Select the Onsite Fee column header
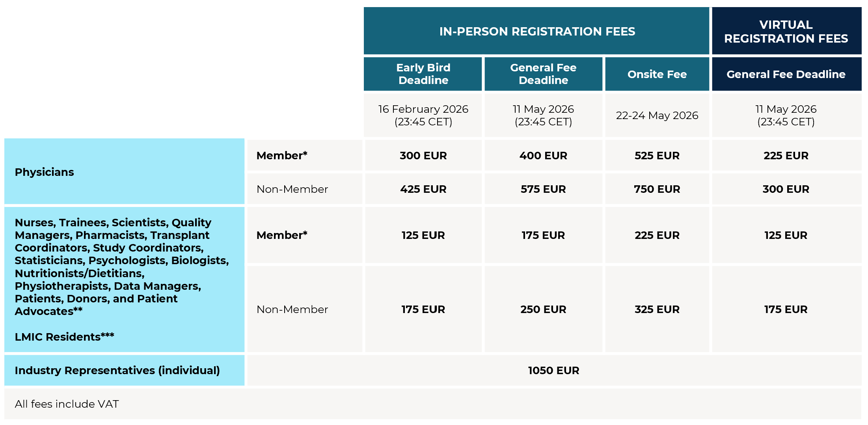868x425 pixels. [x=657, y=74]
